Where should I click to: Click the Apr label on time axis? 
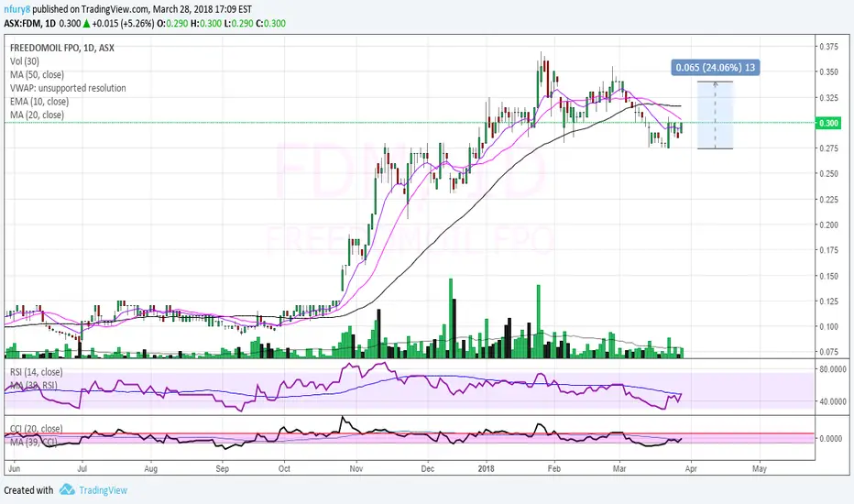(x=691, y=468)
